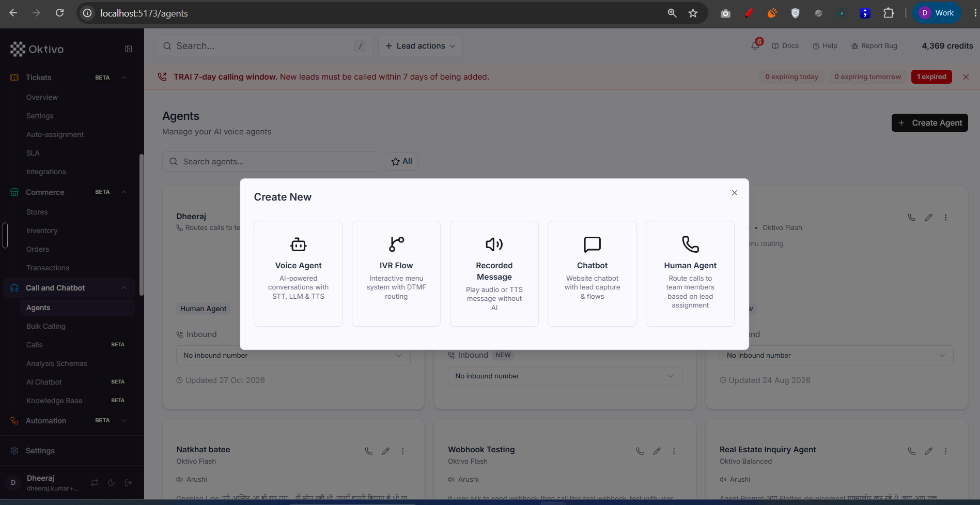Open Integrations in sidebar
Viewport: 980px width, 505px height.
coord(46,172)
